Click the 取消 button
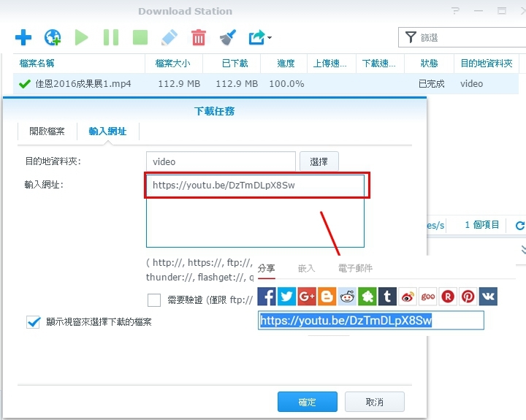526x420 pixels. 374,402
